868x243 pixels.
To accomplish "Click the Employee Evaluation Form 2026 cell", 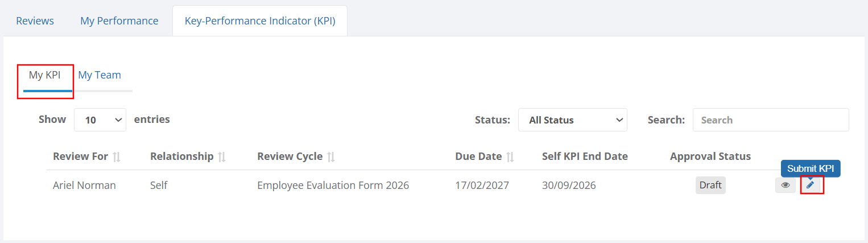I will (x=333, y=185).
